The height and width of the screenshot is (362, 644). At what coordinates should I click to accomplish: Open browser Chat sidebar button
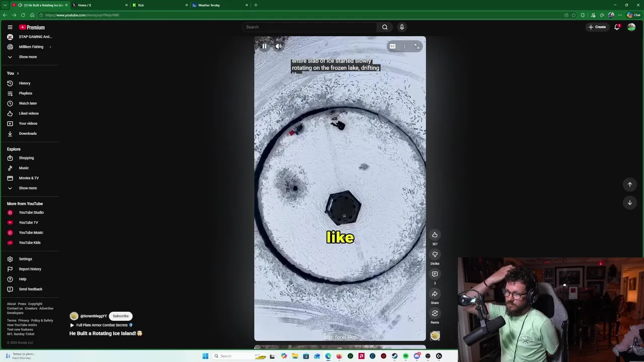coord(633,15)
